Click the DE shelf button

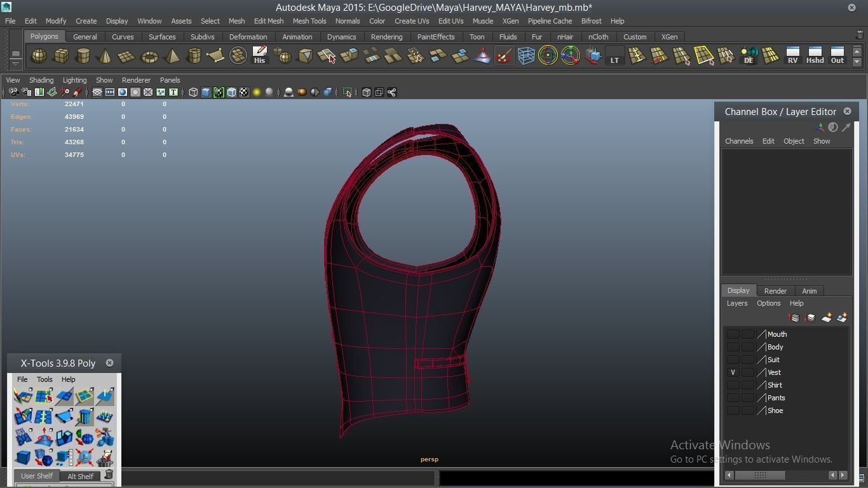coord(749,56)
